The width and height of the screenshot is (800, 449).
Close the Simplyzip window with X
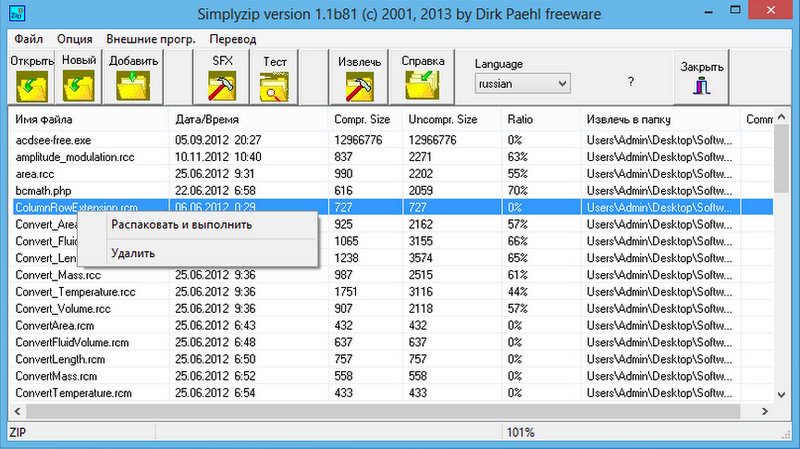[770, 10]
